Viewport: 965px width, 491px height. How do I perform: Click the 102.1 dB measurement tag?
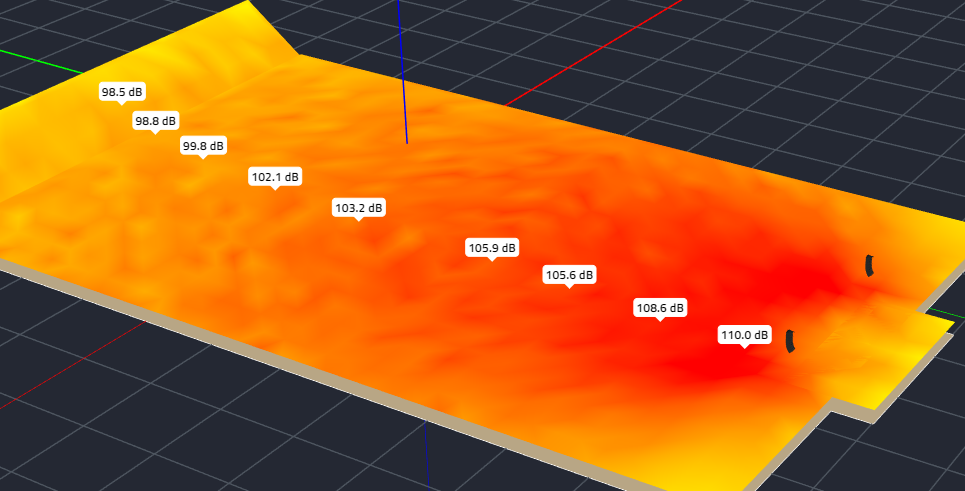click(x=275, y=177)
